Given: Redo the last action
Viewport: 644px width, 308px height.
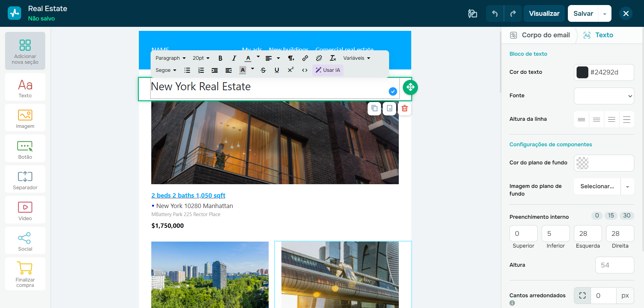Looking at the screenshot, I should [513, 13].
